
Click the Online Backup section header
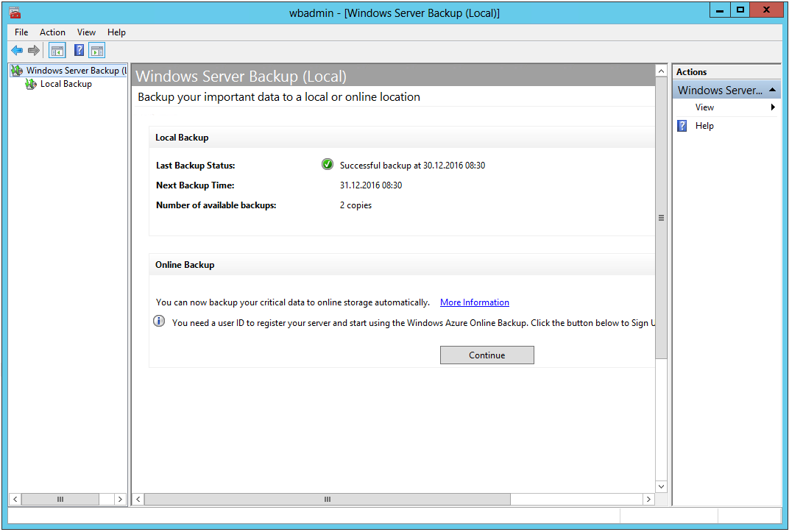click(x=402, y=264)
